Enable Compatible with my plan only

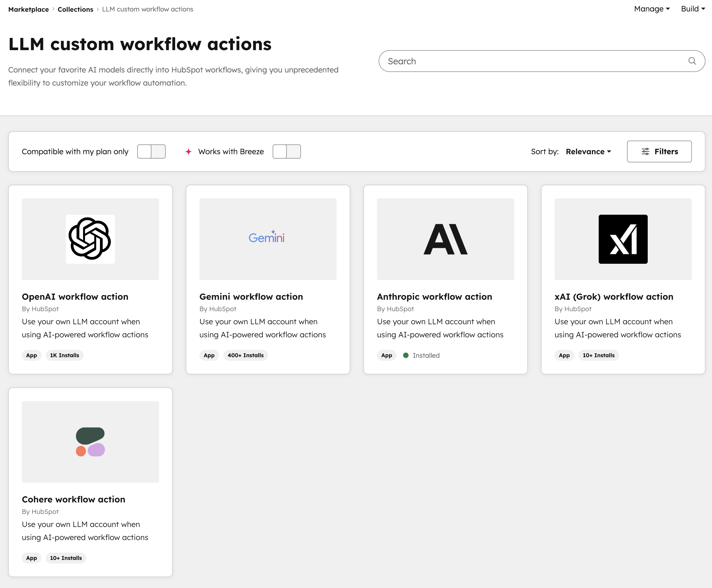(151, 151)
